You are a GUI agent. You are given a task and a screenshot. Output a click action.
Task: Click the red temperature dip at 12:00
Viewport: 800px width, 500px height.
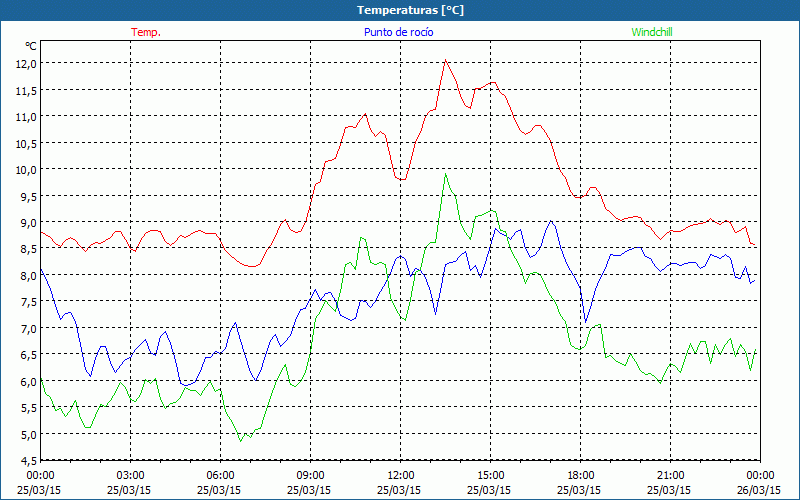[x=402, y=180]
